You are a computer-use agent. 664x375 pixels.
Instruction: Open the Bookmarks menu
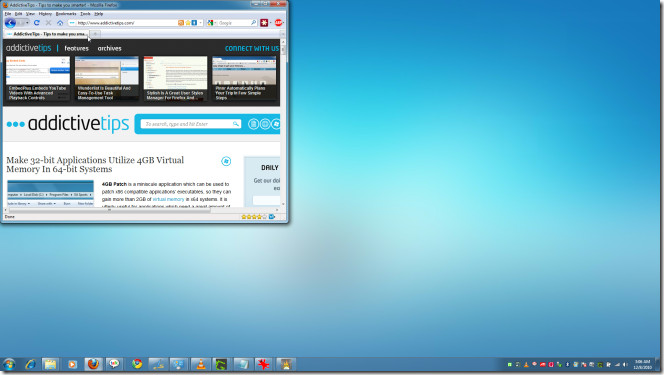[66, 14]
